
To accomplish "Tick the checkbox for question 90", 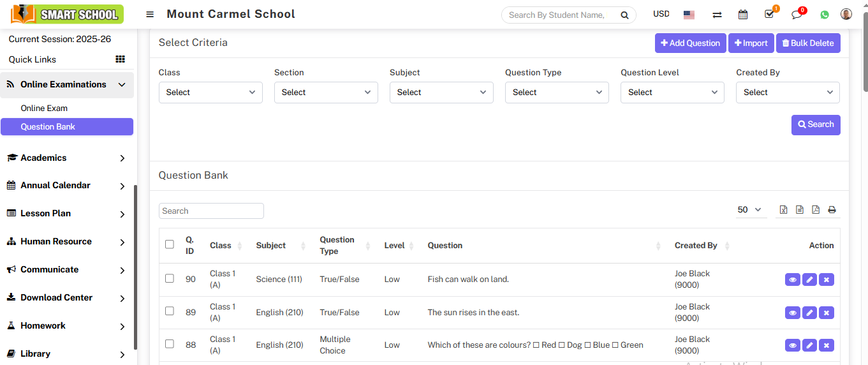I will point(170,278).
